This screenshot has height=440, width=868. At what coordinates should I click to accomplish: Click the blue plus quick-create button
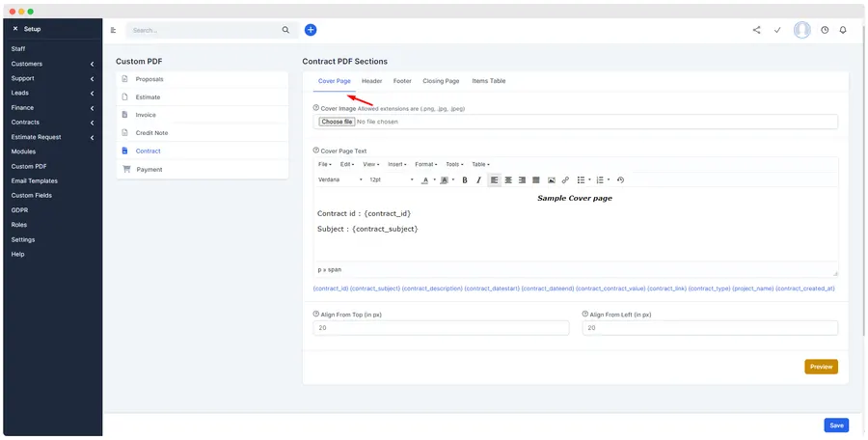pyautogui.click(x=311, y=30)
